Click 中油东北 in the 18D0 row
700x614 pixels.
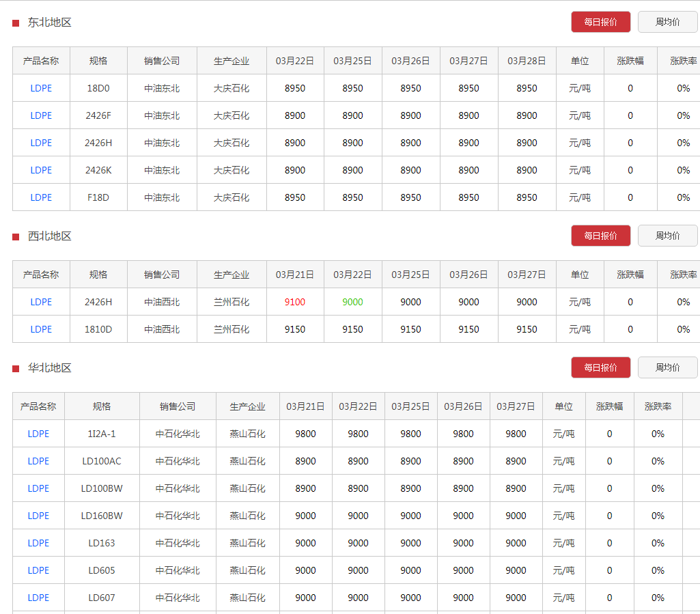click(x=162, y=88)
